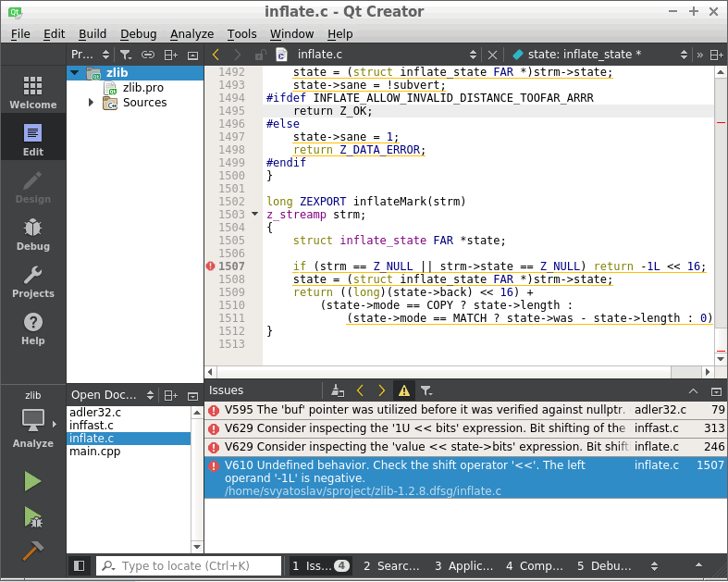Screen dimensions: 728x582
Task: Open the Open Documents pane dropdown
Action: point(112,395)
